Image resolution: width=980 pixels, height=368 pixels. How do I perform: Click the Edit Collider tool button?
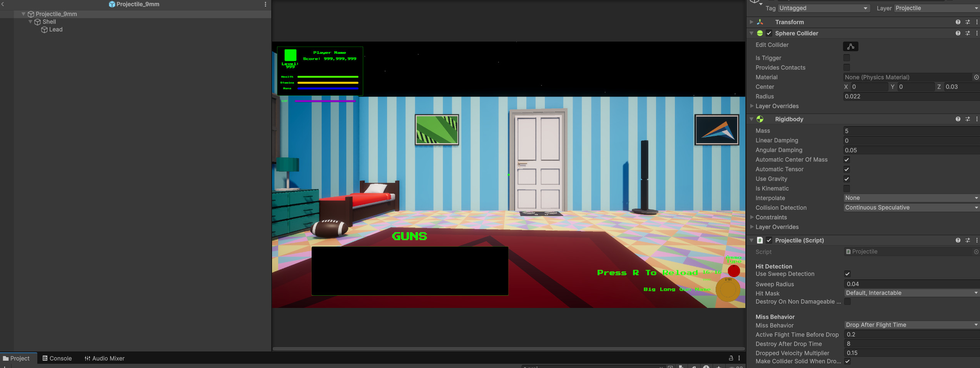[850, 46]
